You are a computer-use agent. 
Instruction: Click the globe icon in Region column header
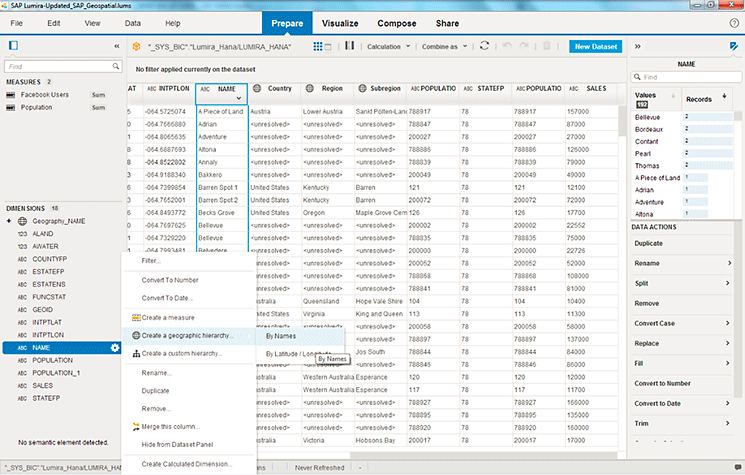pyautogui.click(x=310, y=88)
